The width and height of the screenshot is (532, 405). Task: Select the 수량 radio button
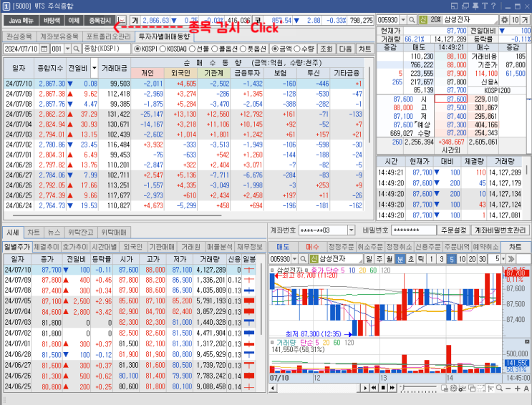[x=297, y=49]
